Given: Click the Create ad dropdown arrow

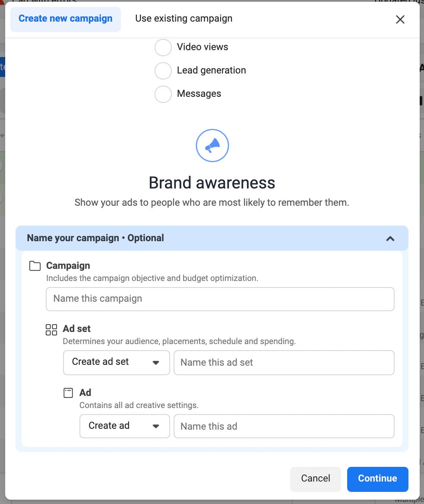Looking at the screenshot, I should tap(156, 426).
